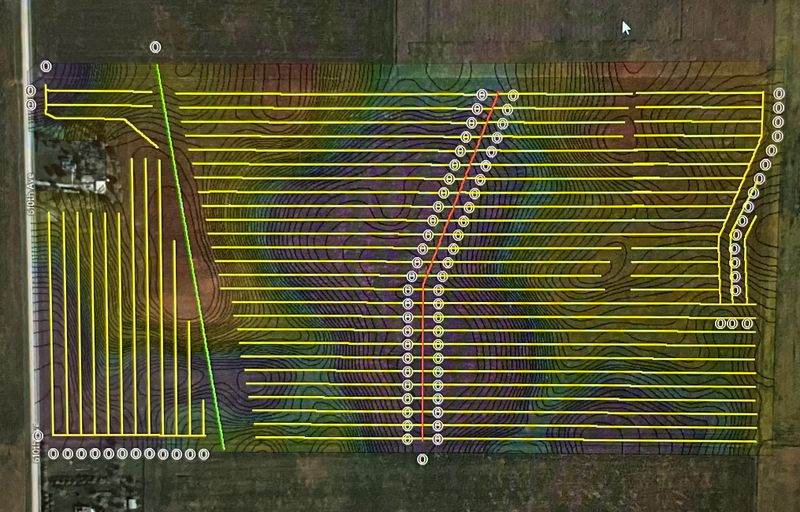This screenshot has height=512, width=800.
Task: Select the topmost marker left of the red line
Action: click(x=482, y=95)
